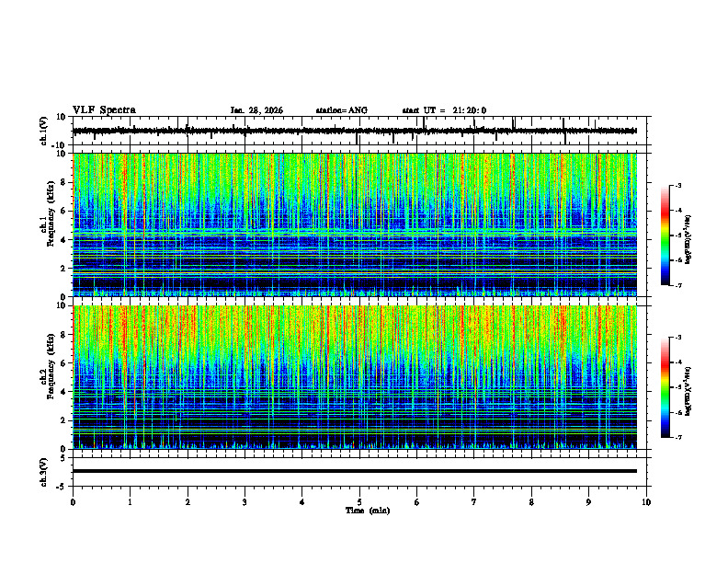Click the ch.2 spectrogram color scale bar
Viewport: 728px width, 563px height.
(x=665, y=387)
